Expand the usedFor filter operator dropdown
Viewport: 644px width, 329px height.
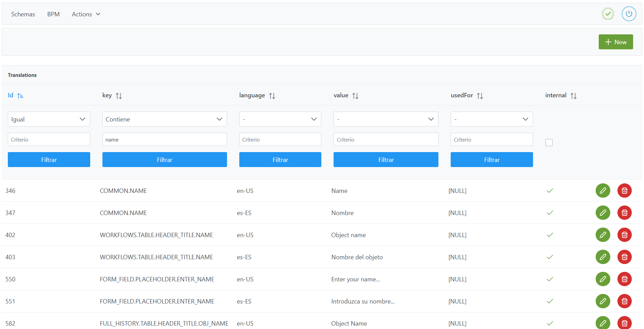tap(492, 119)
